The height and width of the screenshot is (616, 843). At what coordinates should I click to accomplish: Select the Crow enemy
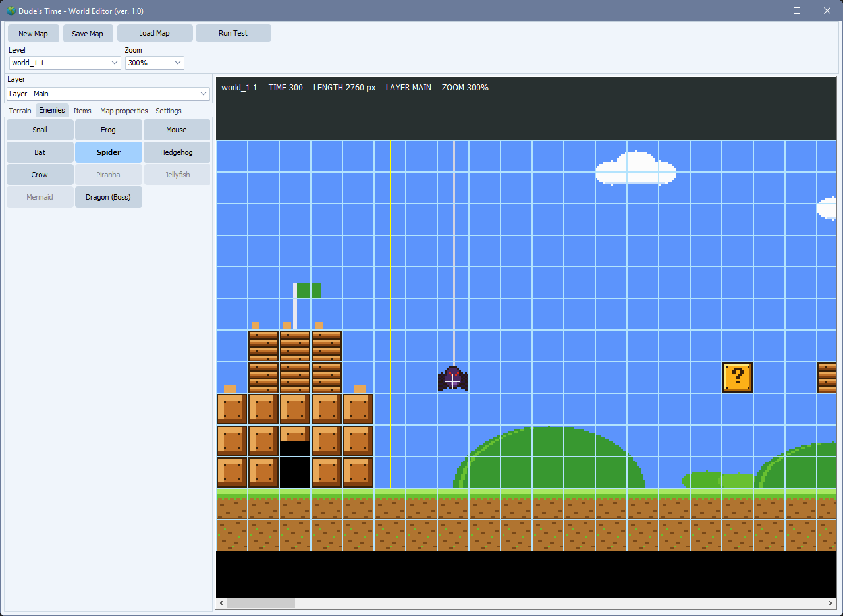point(40,175)
